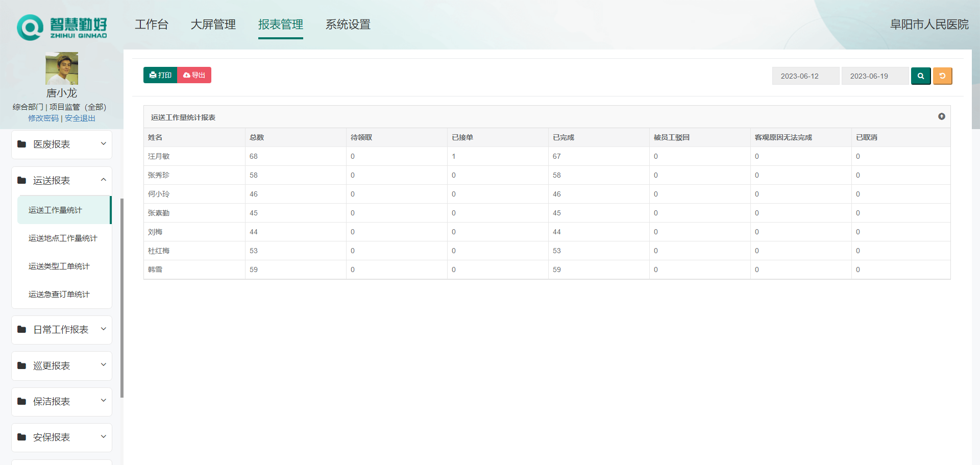The width and height of the screenshot is (980, 465).
Task: Click the 唐小龙 user name
Action: (x=62, y=93)
